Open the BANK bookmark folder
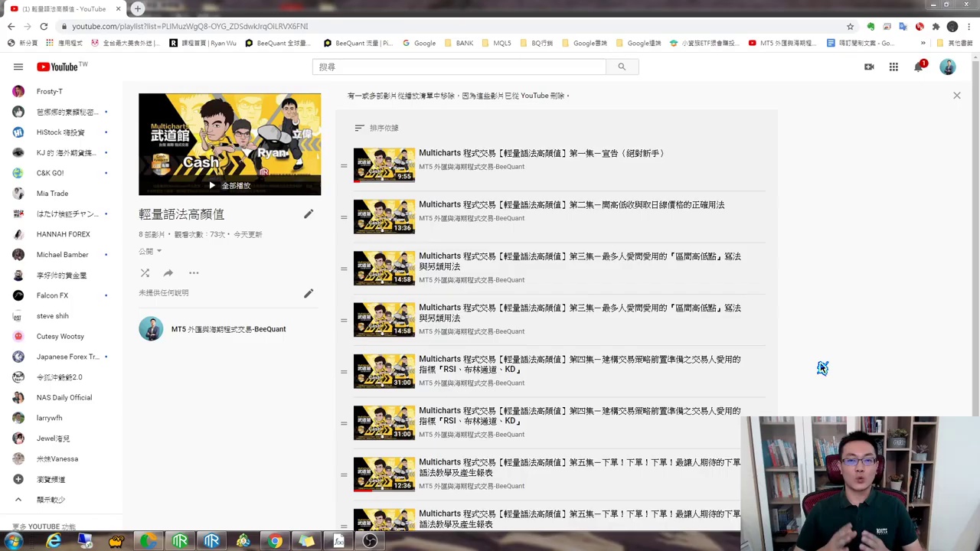The width and height of the screenshot is (980, 551). 458,43
